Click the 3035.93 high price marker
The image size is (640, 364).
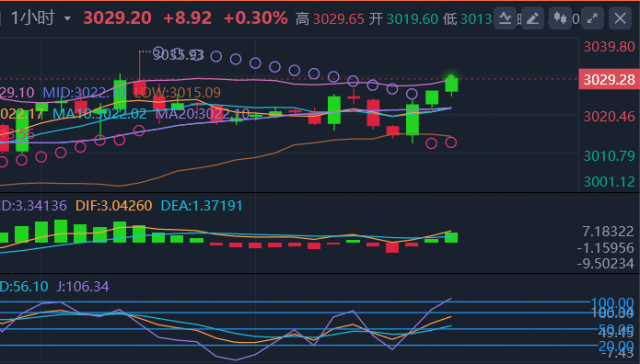178,55
